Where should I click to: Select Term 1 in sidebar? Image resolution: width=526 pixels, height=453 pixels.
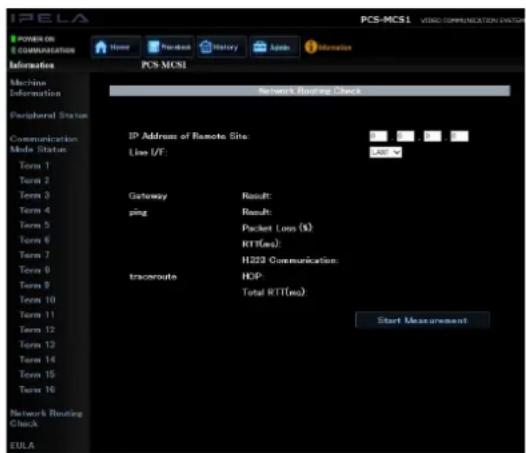34,165
